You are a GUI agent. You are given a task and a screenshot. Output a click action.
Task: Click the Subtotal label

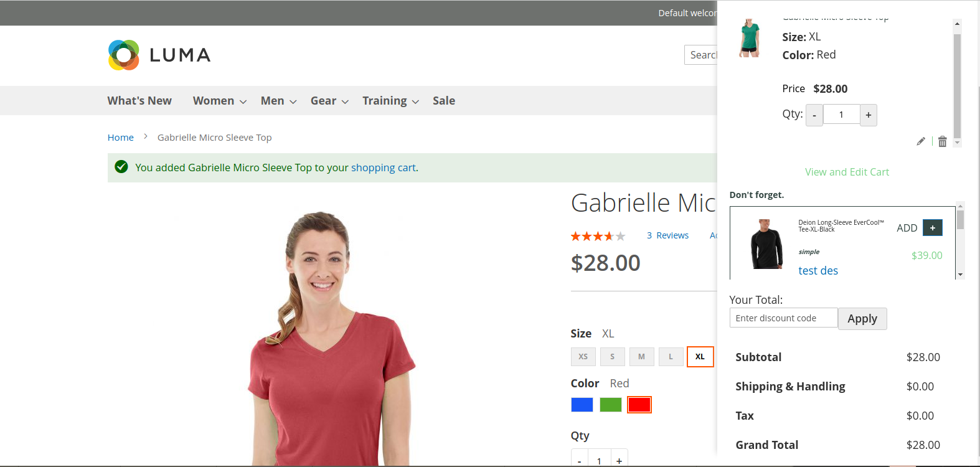(x=758, y=357)
